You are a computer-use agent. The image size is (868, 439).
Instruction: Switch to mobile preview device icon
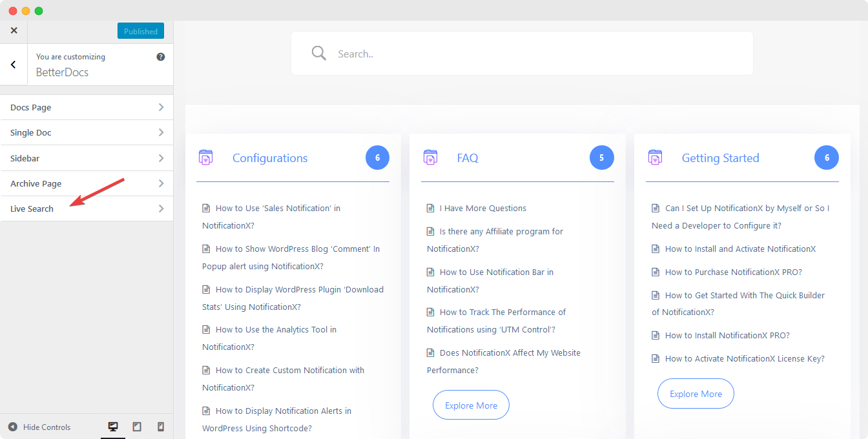click(161, 427)
